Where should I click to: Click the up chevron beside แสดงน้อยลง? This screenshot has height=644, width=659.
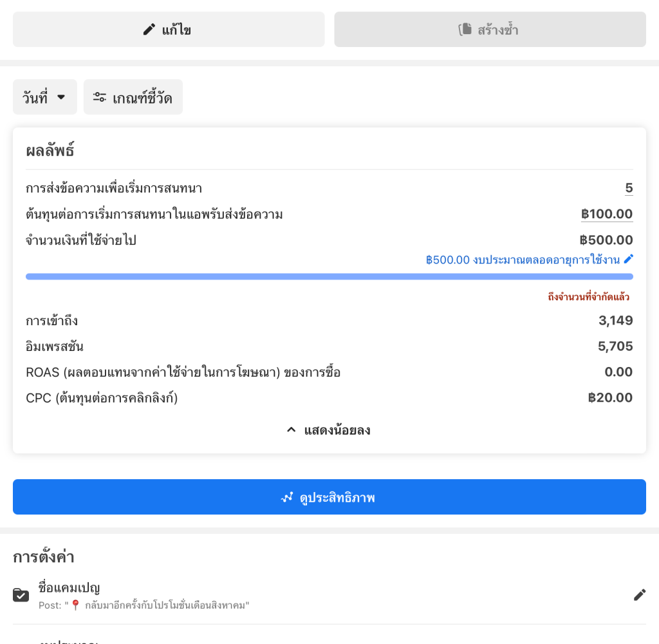tap(291, 430)
